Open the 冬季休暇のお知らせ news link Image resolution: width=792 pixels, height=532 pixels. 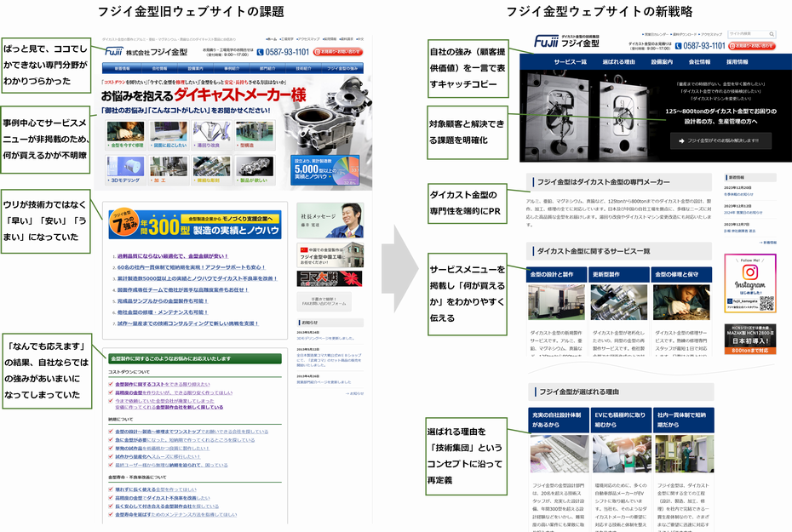pos(738,194)
